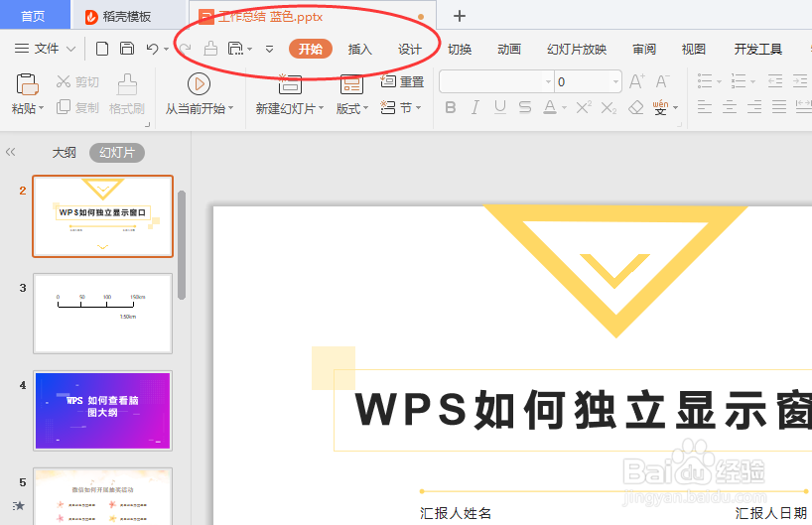Screen dimensions: 812x525
Task: Increase font size with A+ icon
Action: click(637, 81)
